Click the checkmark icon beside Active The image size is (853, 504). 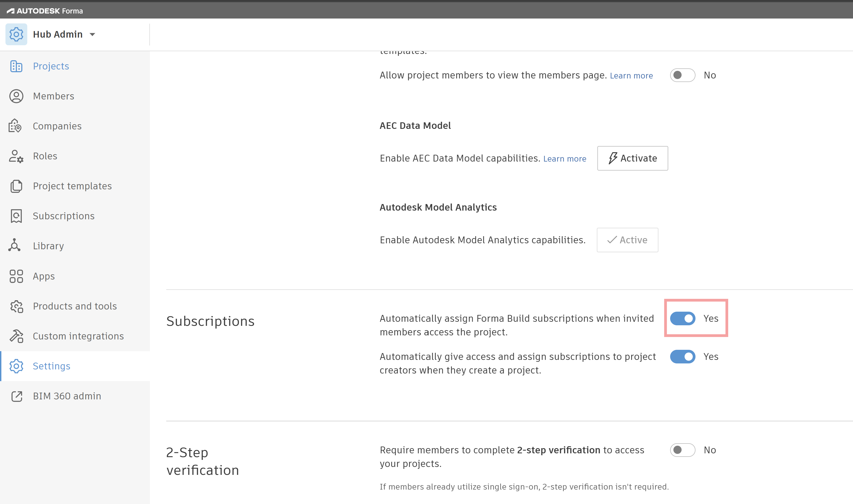(612, 240)
